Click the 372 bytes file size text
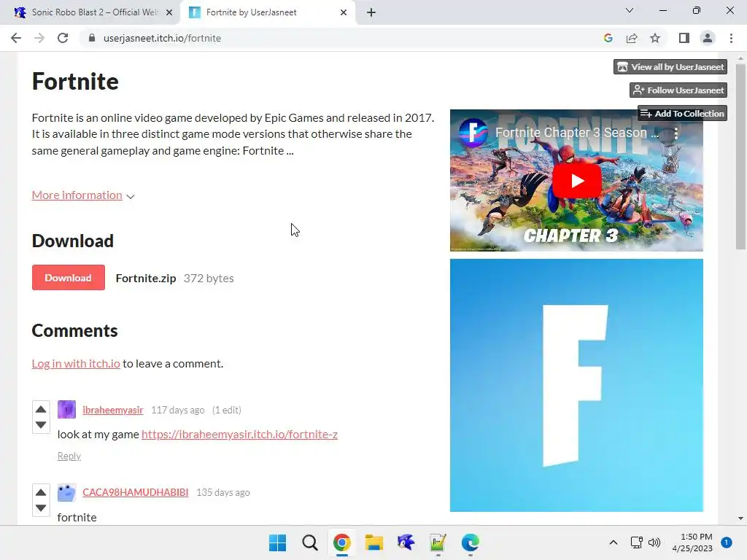The height and width of the screenshot is (560, 747). [x=209, y=278]
